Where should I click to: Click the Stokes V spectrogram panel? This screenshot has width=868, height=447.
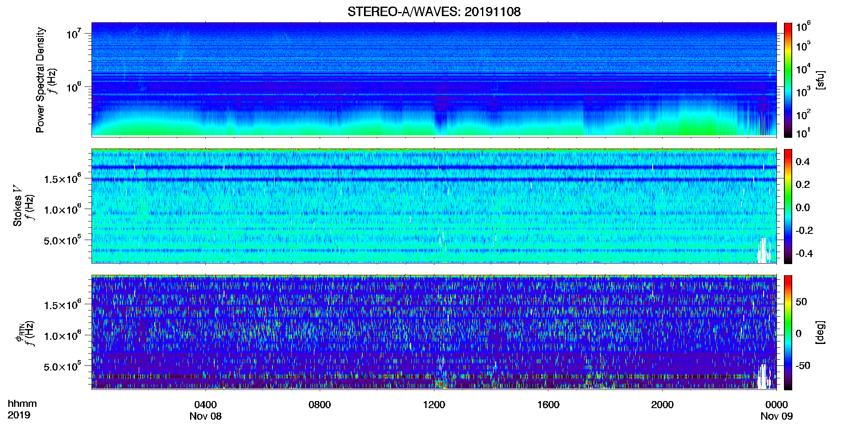[x=434, y=206]
